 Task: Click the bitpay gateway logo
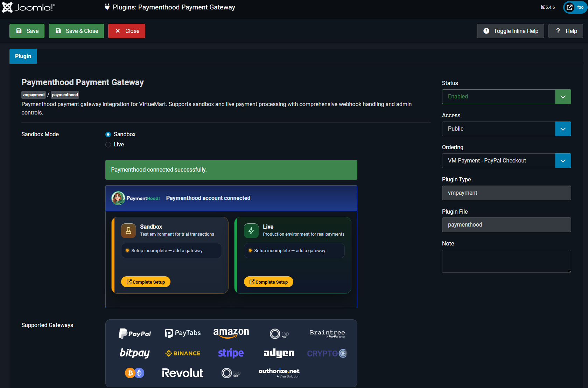[135, 353]
